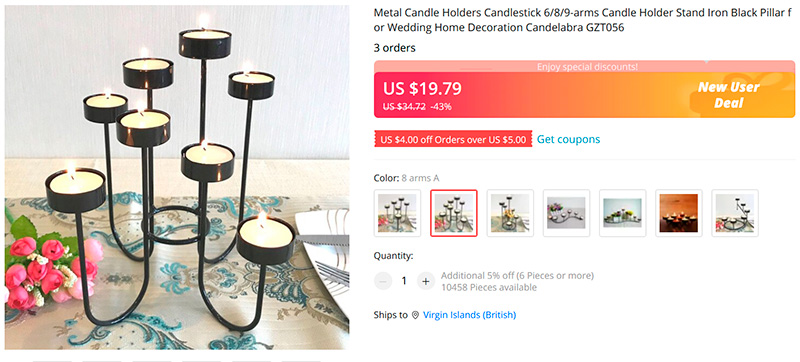Image resolution: width=800 pixels, height=362 pixels.
Task: Click the product title text
Action: click(x=584, y=20)
